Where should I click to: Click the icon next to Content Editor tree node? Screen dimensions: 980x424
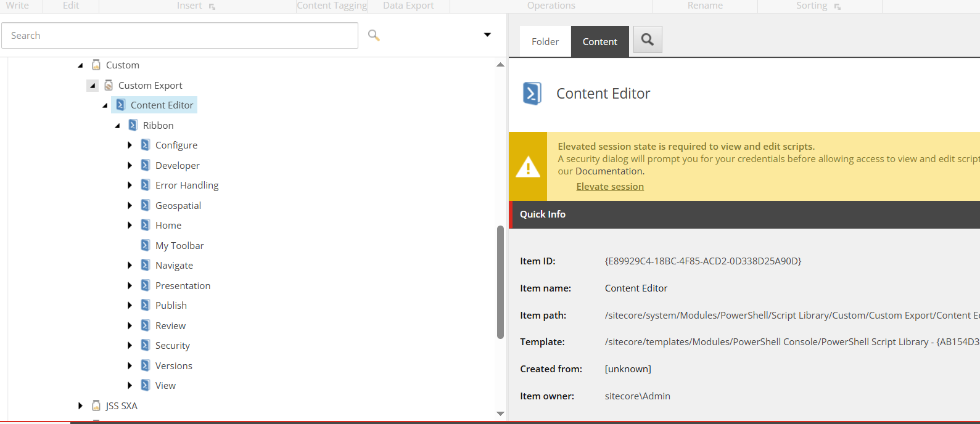click(x=120, y=105)
